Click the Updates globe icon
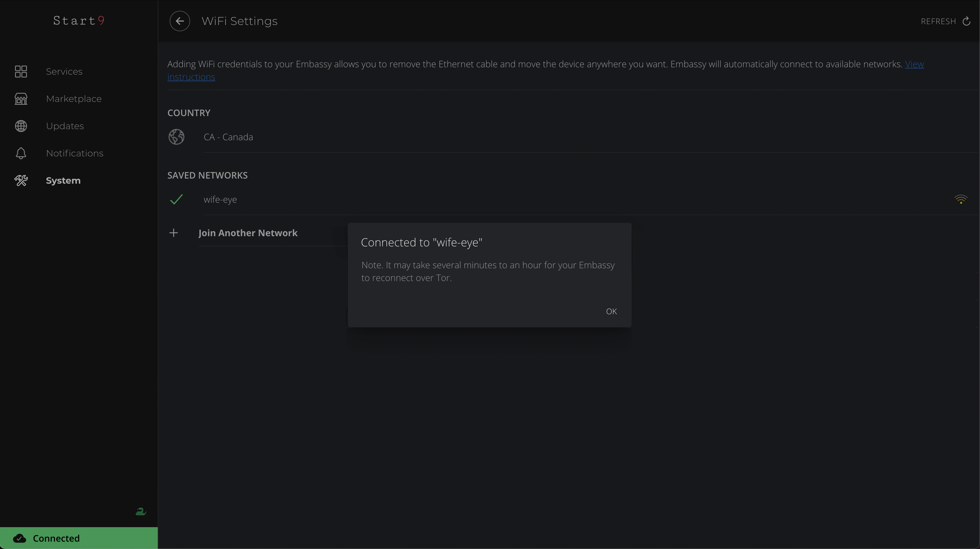980x549 pixels. [21, 126]
